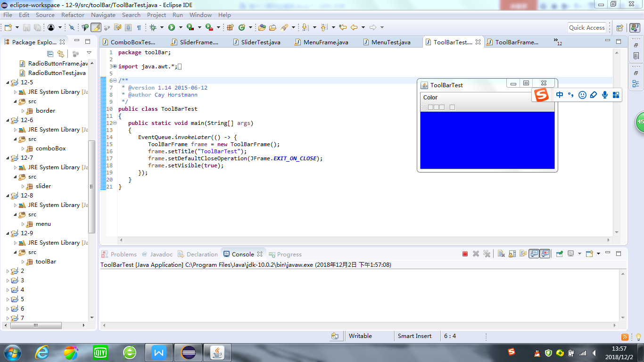
Task: Click the Sogou emoji smiley icon
Action: click(582, 95)
